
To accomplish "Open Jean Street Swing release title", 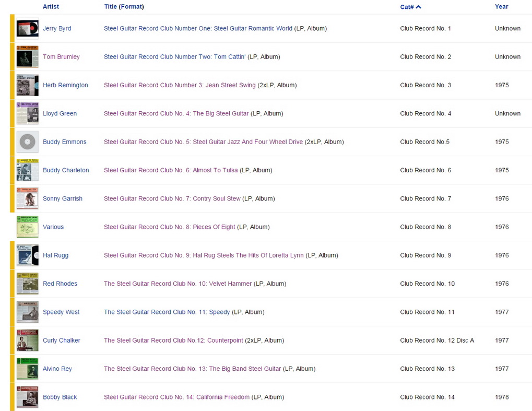I will (x=180, y=85).
